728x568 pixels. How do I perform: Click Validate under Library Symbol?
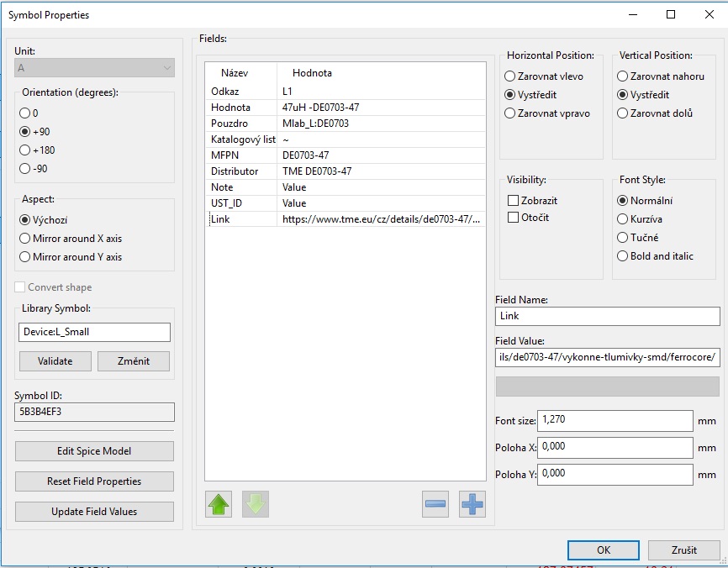pos(55,361)
